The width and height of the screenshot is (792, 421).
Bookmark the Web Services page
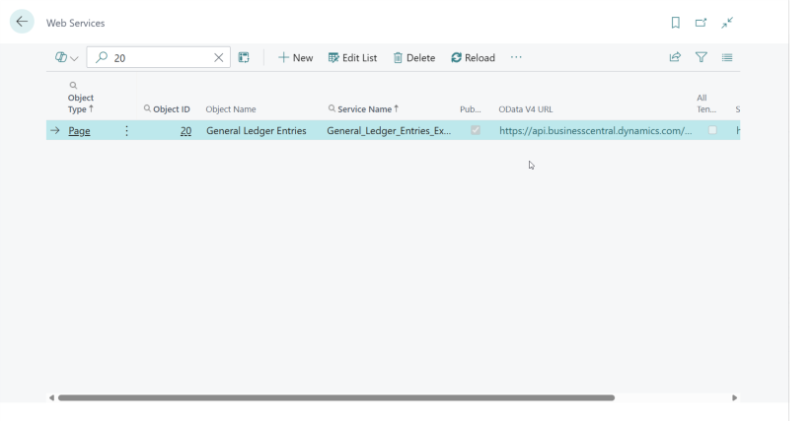tap(676, 22)
